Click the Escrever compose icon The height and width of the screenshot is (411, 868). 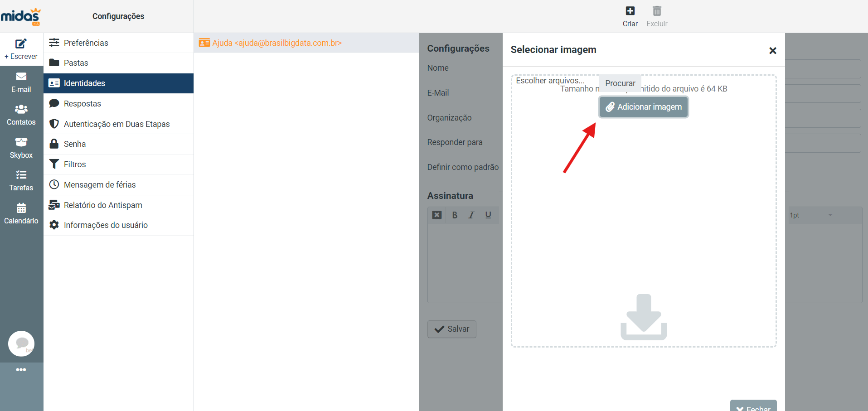(x=21, y=44)
